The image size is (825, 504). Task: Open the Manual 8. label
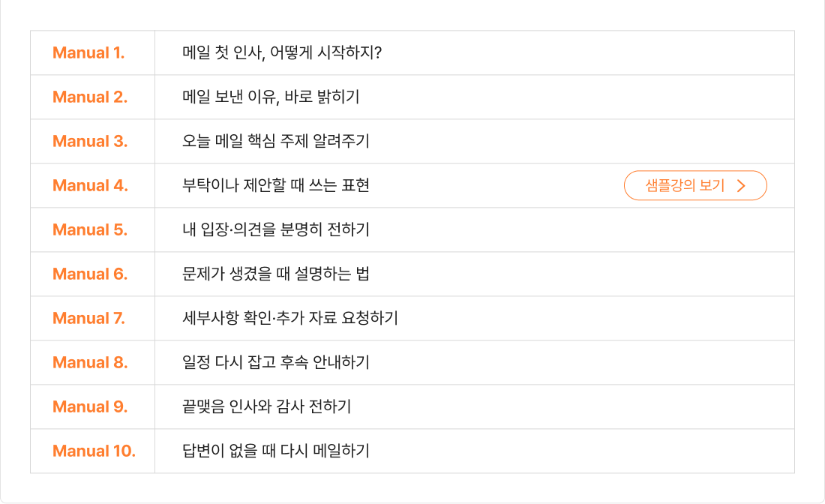90,363
